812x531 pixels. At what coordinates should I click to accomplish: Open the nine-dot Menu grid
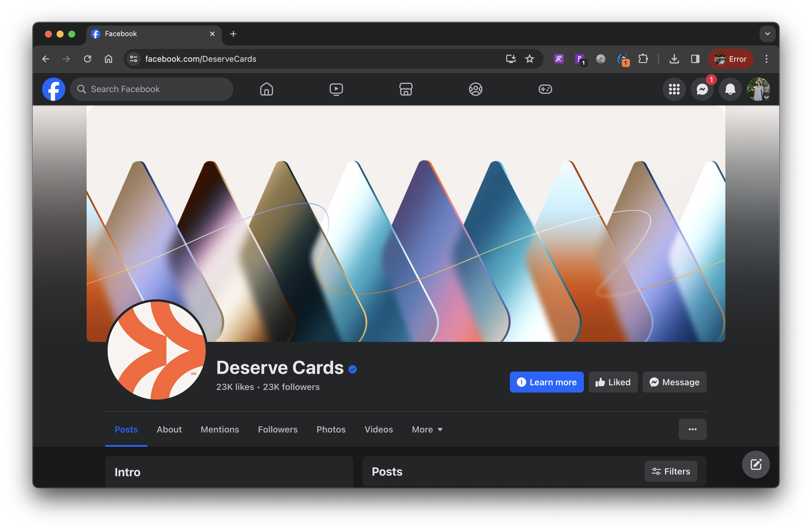coord(674,89)
